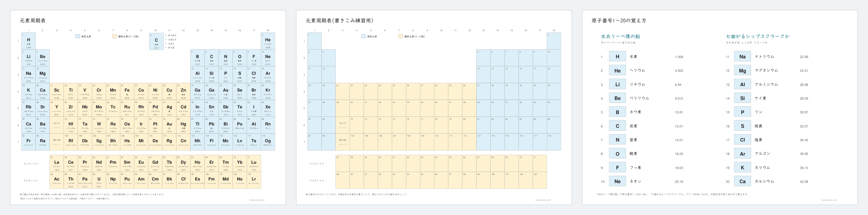
Task: Click the 水兵リーベ僕の船 mnemonic heading
Action: coord(620,36)
